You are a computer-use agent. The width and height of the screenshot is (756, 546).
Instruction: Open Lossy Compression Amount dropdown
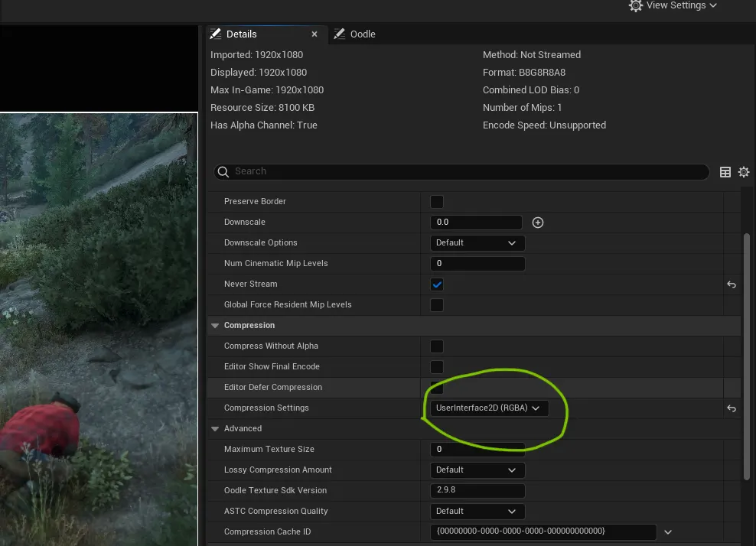pyautogui.click(x=477, y=470)
